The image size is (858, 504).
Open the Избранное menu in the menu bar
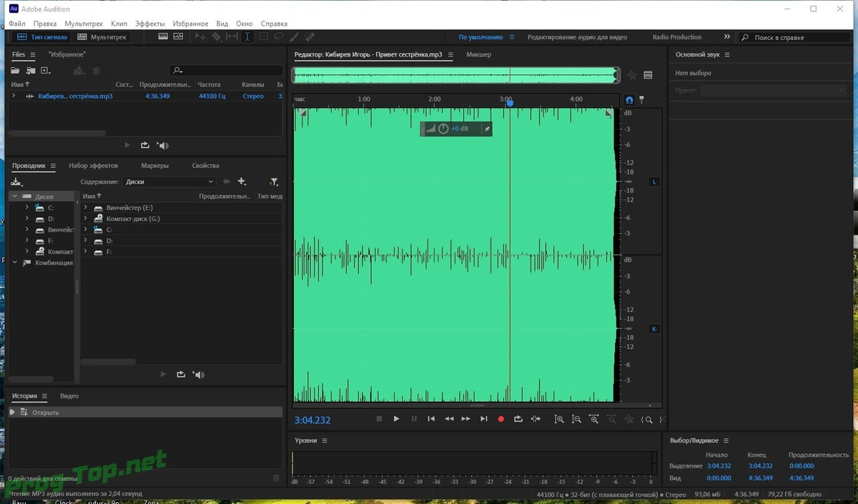(x=190, y=24)
